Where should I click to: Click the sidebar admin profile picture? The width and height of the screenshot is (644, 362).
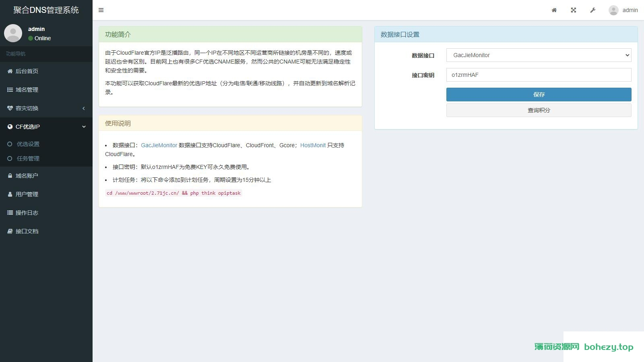[x=13, y=33]
